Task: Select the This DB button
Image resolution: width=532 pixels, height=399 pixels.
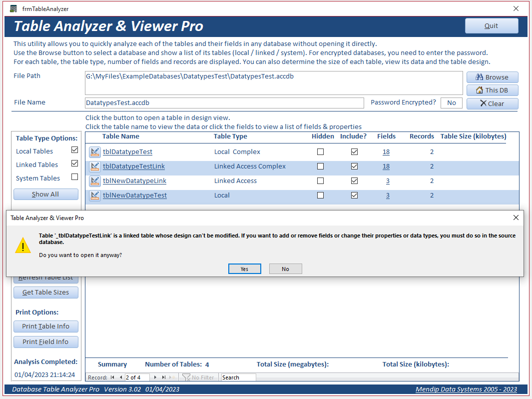Action: 493,90
